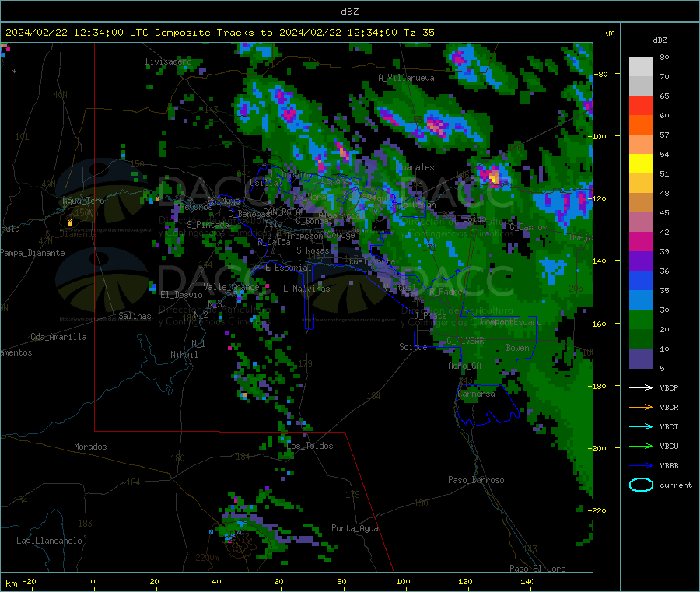The width and height of the screenshot is (700, 592).
Task: Click the Divisadero map label
Action: (168, 61)
